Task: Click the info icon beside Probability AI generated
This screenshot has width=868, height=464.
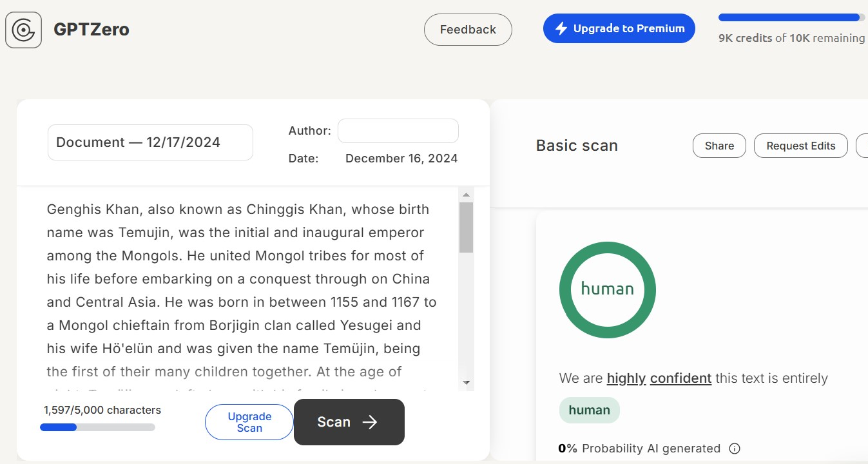Action: click(x=735, y=449)
